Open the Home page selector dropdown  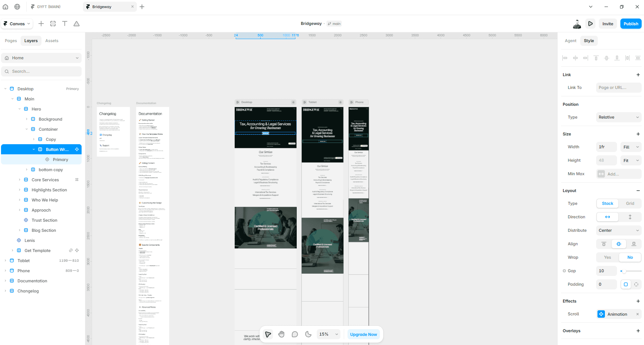41,58
